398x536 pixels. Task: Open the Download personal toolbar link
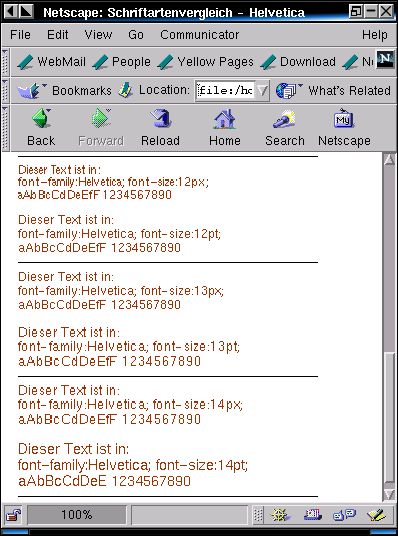pos(298,62)
